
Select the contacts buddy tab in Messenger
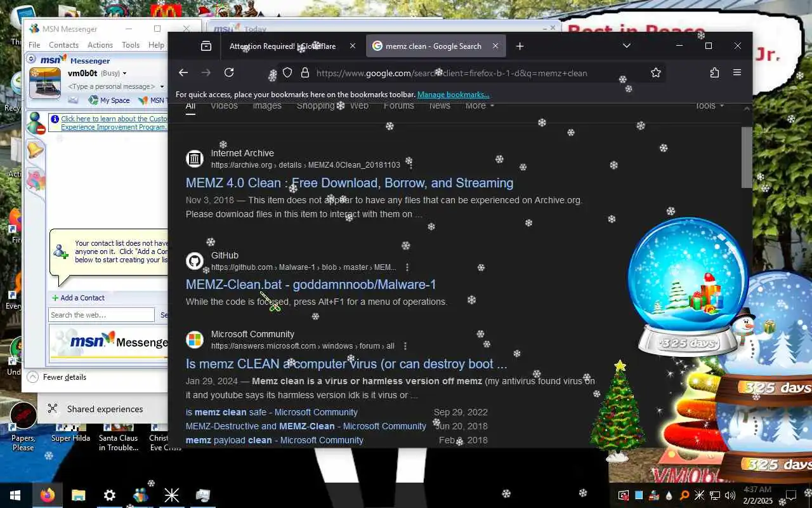tap(36, 123)
